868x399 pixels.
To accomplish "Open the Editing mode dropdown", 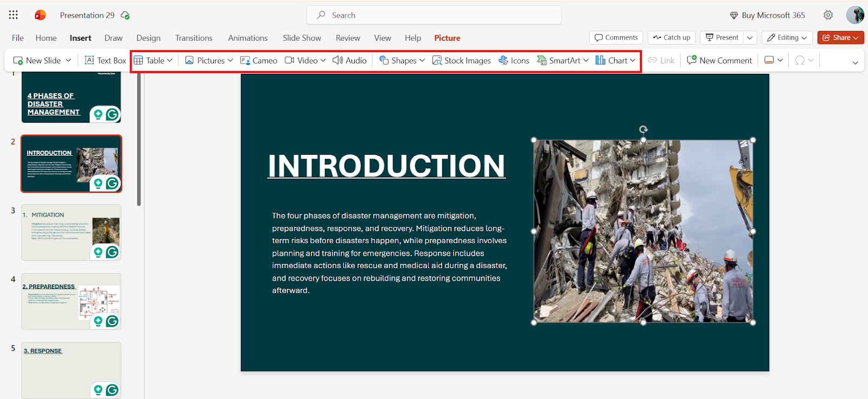I will [787, 37].
